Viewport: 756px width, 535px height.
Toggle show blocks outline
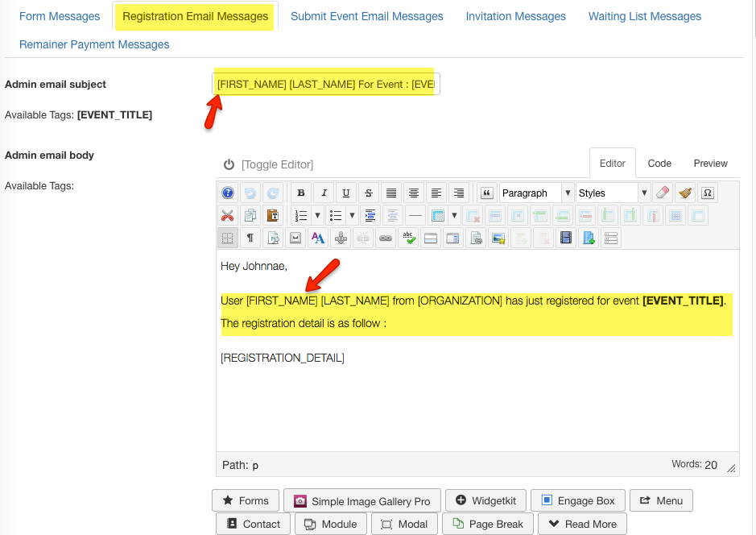click(227, 237)
